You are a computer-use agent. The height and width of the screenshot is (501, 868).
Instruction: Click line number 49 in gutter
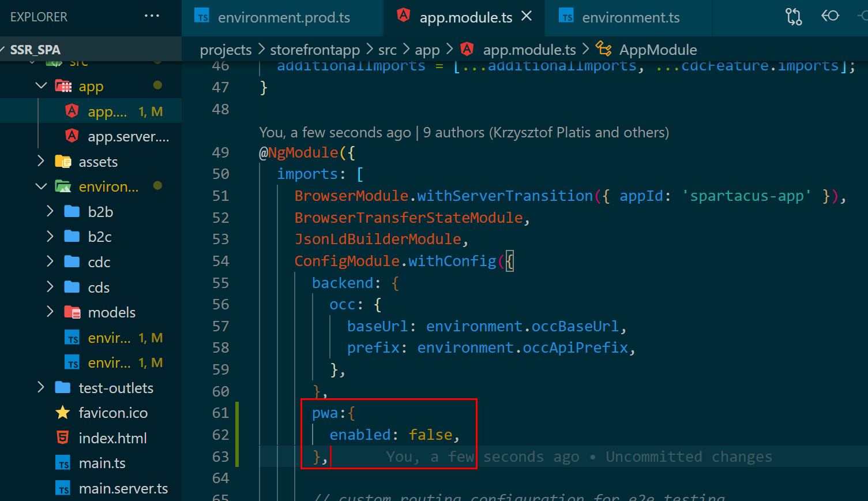[x=220, y=152]
